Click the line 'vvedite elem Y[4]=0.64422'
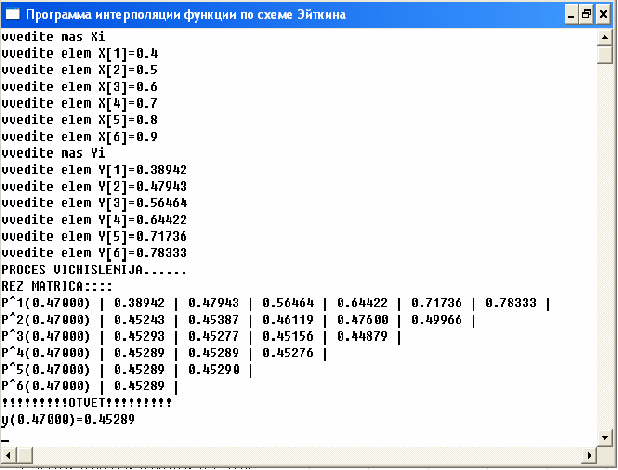Screen dimensions: 618x470 (94, 220)
